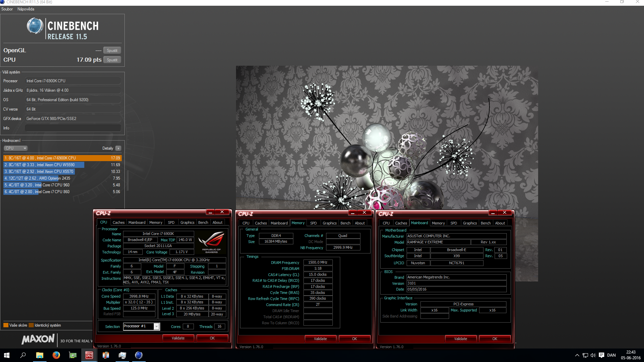Open About tab in first CPU-Z window
The height and width of the screenshot is (362, 644).
217,222
